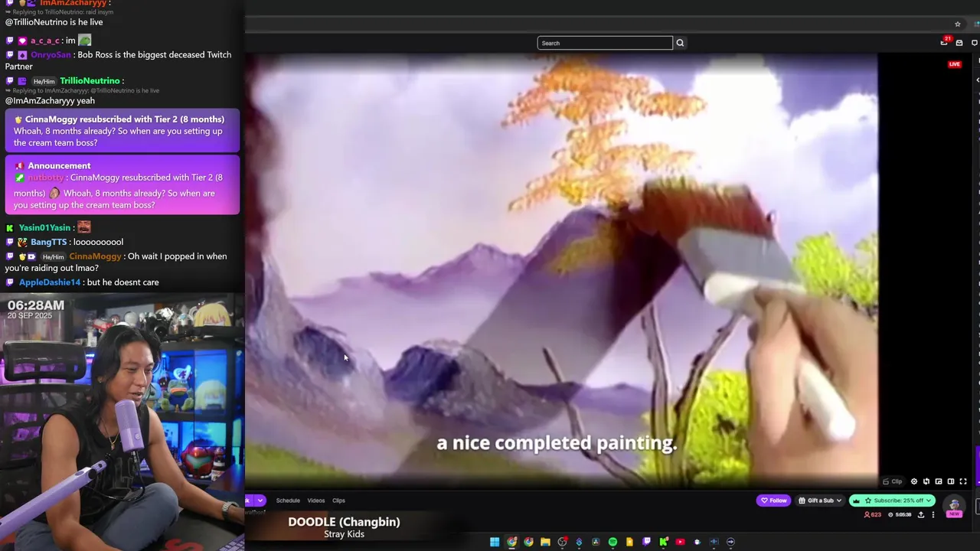Toggle picture-in-picture mini player icon
The width and height of the screenshot is (980, 551).
coord(939,481)
